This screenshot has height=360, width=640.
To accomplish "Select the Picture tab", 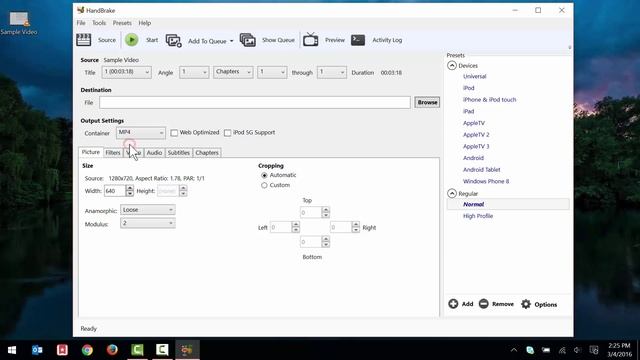I will [x=91, y=152].
